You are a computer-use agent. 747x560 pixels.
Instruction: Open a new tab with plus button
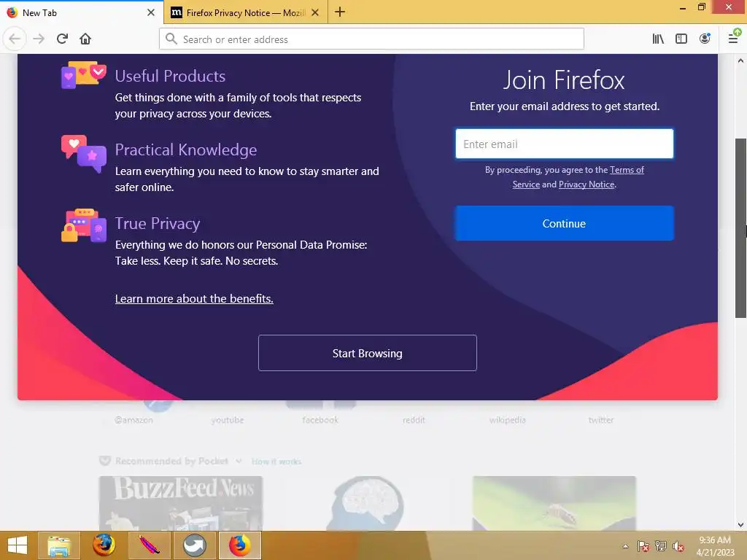tap(340, 12)
